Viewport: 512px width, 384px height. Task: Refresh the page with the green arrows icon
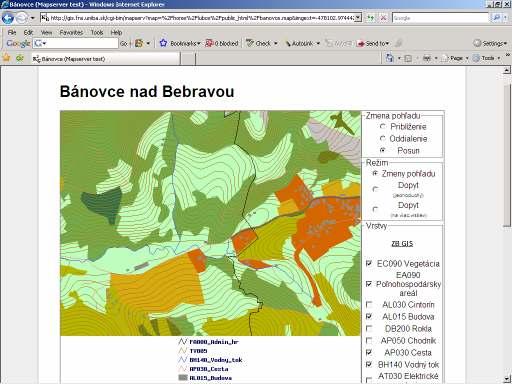pos(370,18)
